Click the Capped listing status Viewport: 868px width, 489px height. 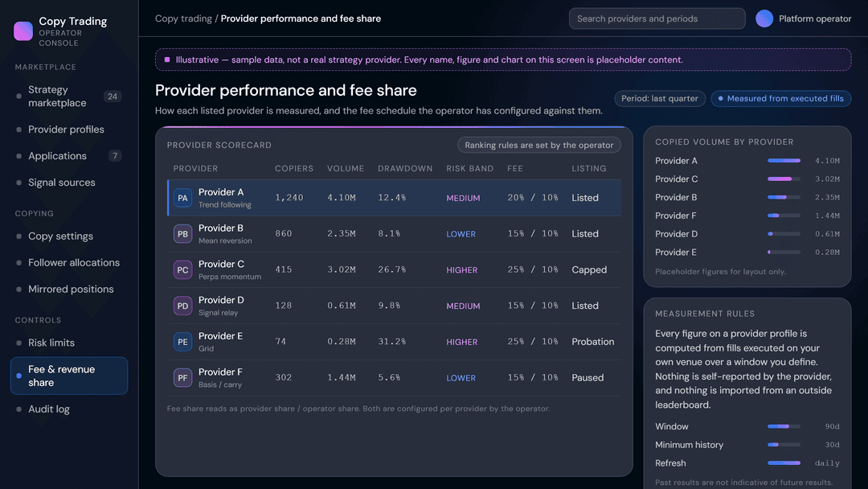pos(589,269)
